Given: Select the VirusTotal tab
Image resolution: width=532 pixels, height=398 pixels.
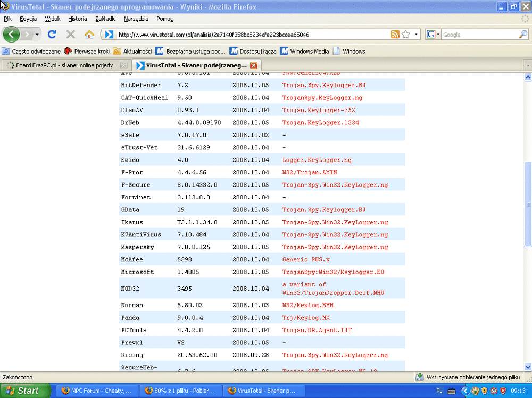Looking at the screenshot, I should [x=196, y=65].
